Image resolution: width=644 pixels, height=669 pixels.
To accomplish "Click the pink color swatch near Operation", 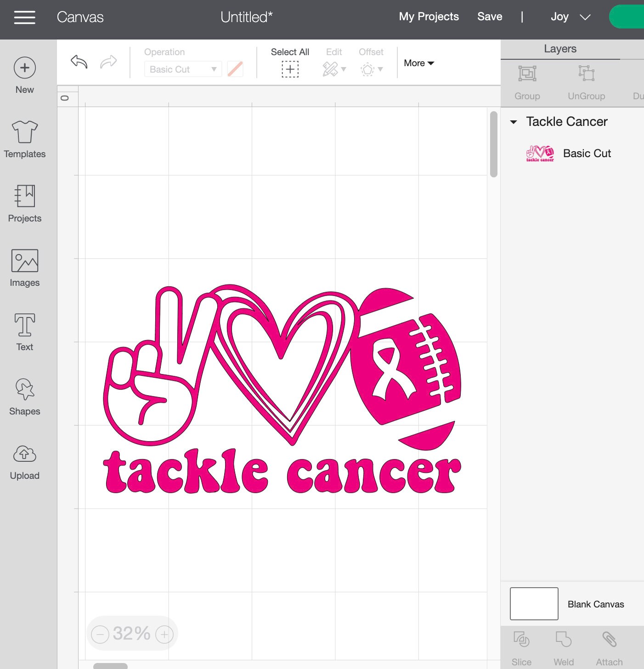I will 235,69.
